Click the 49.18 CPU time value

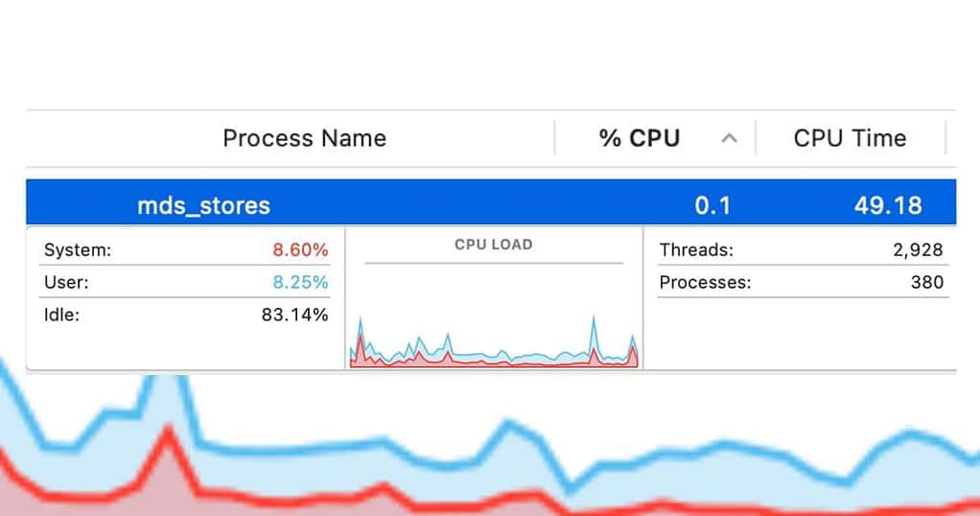coord(888,205)
